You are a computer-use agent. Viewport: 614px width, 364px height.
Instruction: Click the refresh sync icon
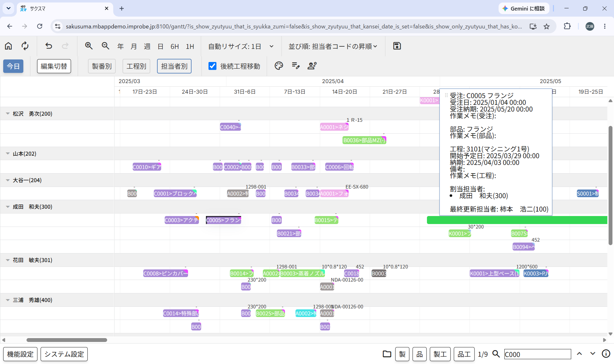pos(25,46)
